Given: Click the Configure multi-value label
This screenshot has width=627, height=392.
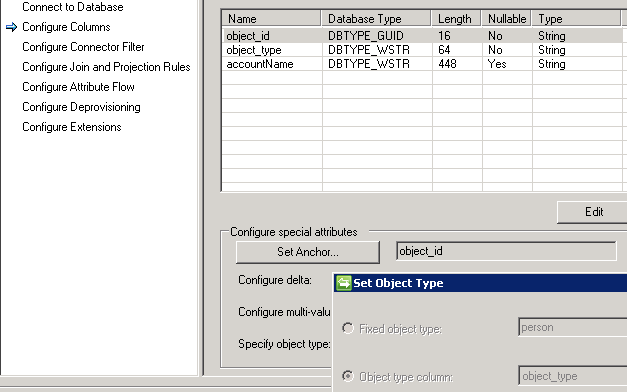Looking at the screenshot, I should click(x=284, y=312).
